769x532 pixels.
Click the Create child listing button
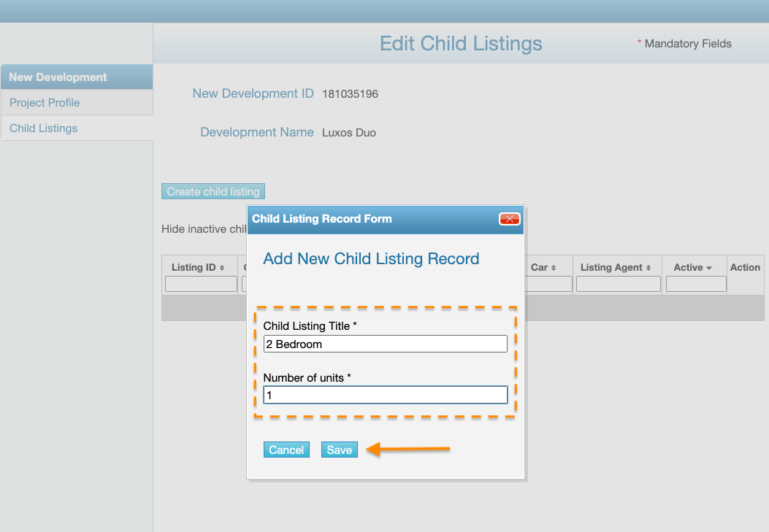coord(213,191)
